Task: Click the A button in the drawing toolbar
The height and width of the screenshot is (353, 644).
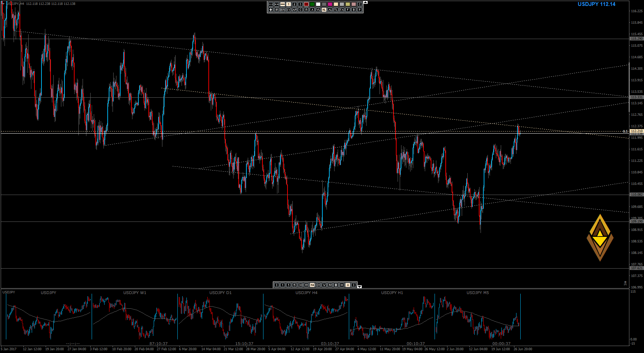Action: coord(312,10)
